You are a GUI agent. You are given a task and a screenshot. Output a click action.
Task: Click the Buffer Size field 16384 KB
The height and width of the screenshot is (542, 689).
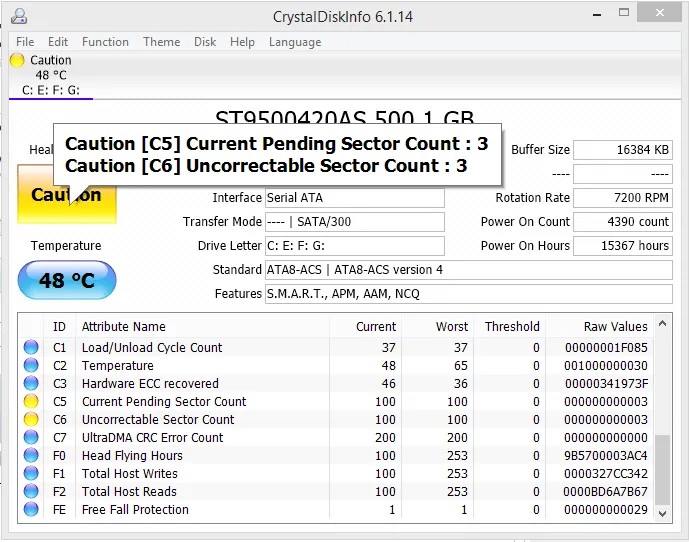click(x=623, y=150)
